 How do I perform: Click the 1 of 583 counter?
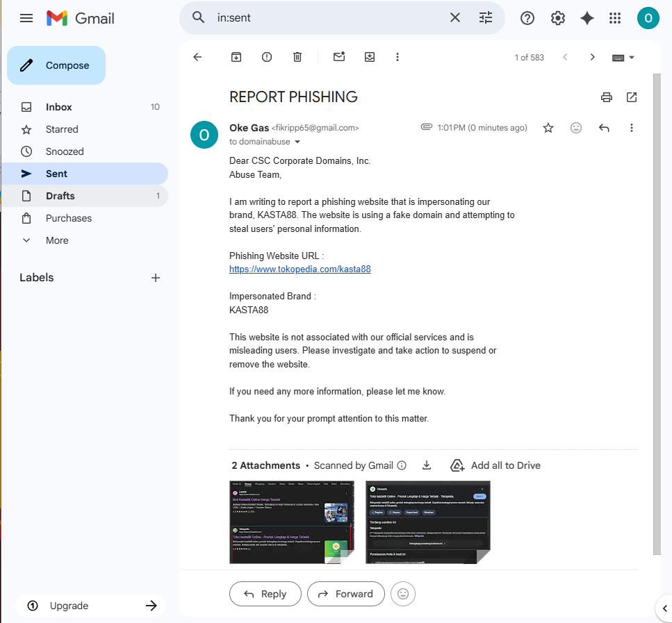coord(530,58)
